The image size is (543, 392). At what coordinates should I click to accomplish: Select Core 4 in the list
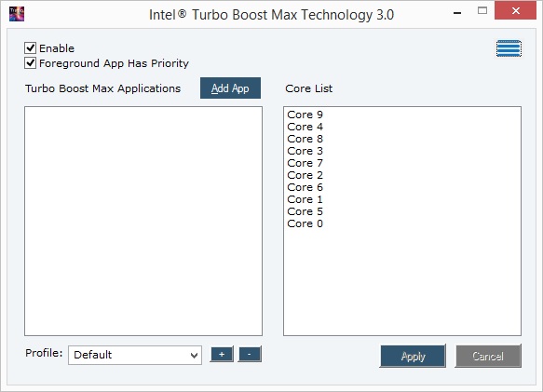point(305,127)
